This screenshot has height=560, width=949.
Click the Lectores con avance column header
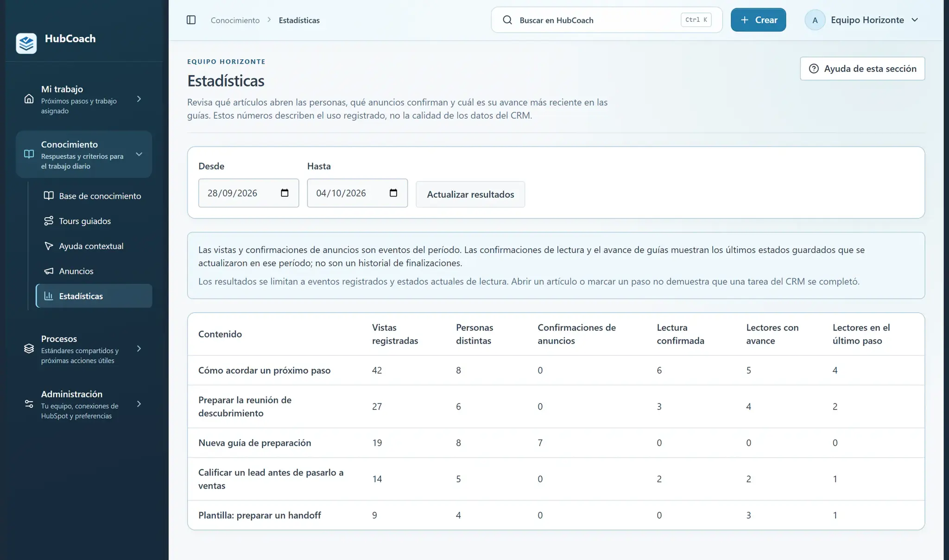coord(772,334)
